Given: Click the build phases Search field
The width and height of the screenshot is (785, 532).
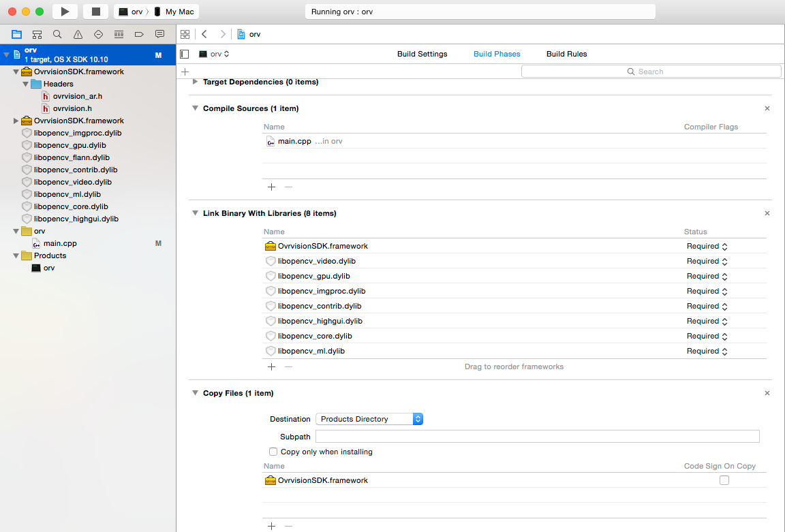Looking at the screenshot, I should 651,72.
